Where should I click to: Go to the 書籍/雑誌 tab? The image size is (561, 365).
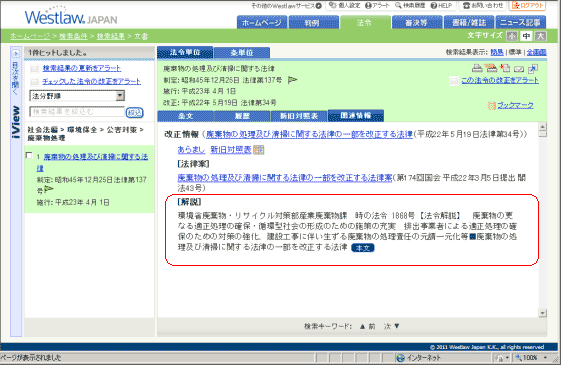pos(469,23)
